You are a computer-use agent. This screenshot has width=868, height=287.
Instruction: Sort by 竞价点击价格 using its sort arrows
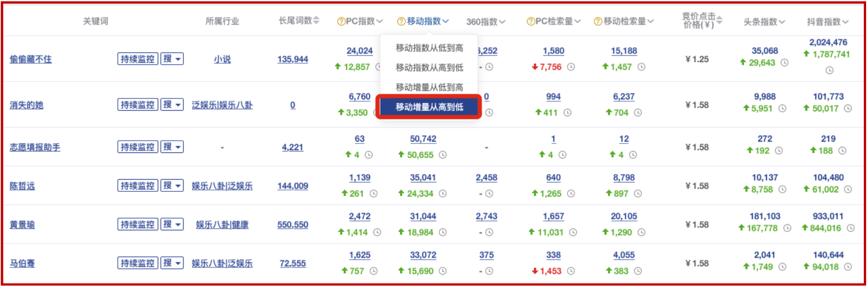[720, 20]
